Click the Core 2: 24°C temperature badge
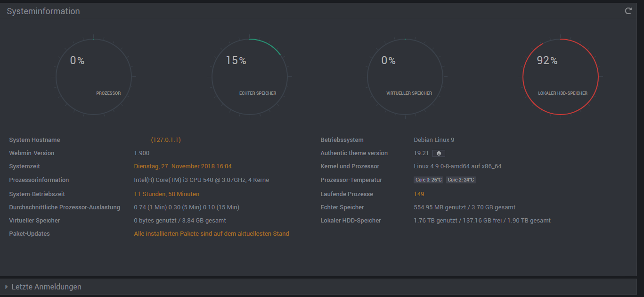The height and width of the screenshot is (297, 644). 461,180
